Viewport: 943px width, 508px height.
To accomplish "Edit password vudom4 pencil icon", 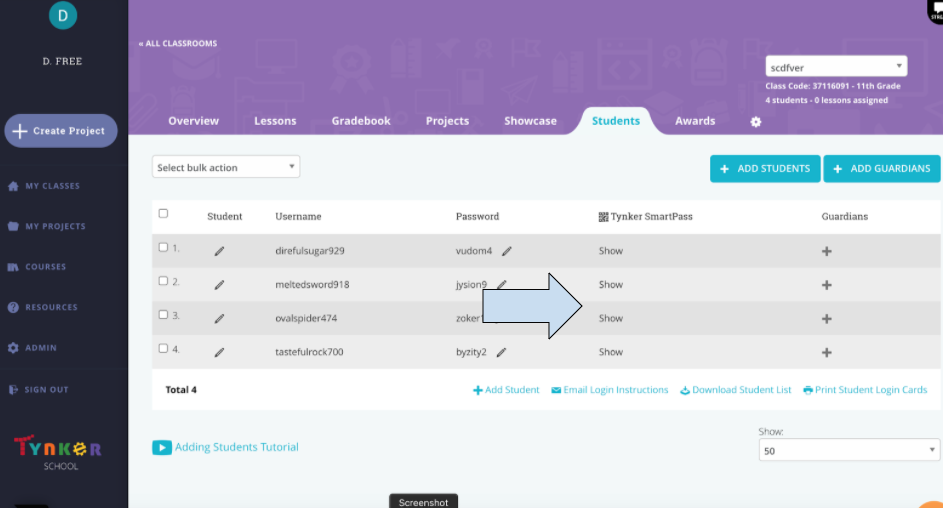I will point(507,251).
